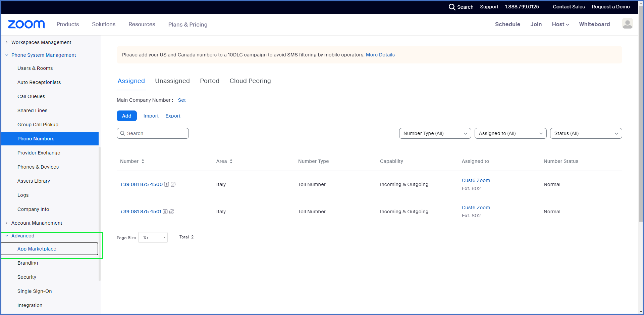Sort table by Number column arrows
The width and height of the screenshot is (644, 315).
[x=143, y=161]
